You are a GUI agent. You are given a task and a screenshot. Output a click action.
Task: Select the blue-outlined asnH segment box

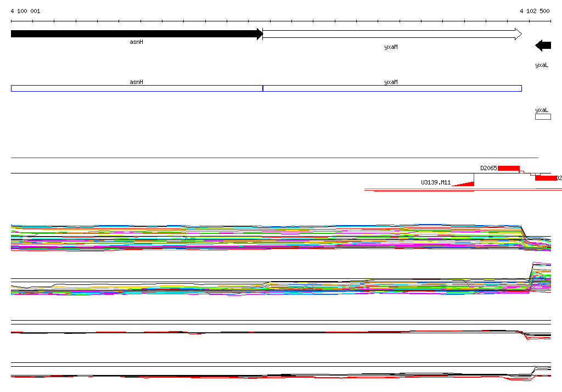coord(137,88)
